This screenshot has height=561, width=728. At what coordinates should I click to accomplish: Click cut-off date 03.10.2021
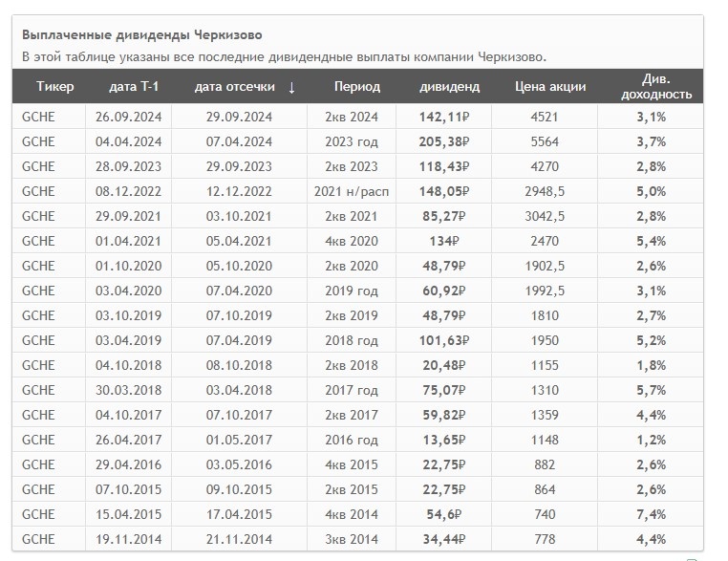(x=239, y=216)
